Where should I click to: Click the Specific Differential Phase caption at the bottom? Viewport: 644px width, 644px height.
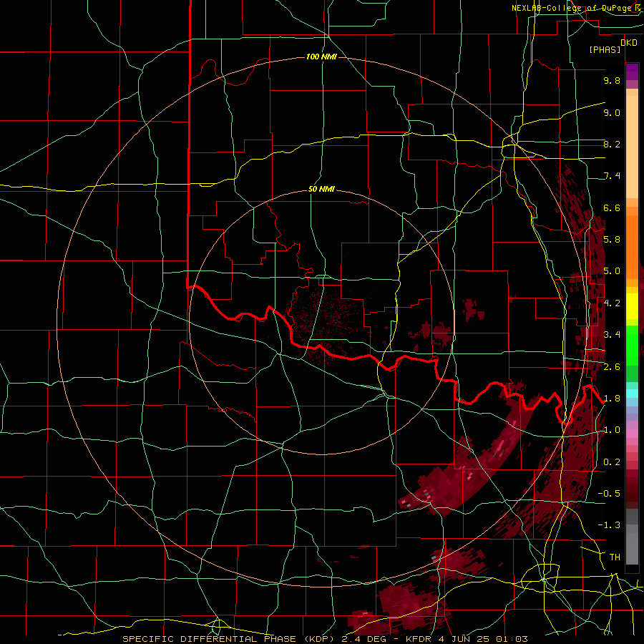point(325,639)
